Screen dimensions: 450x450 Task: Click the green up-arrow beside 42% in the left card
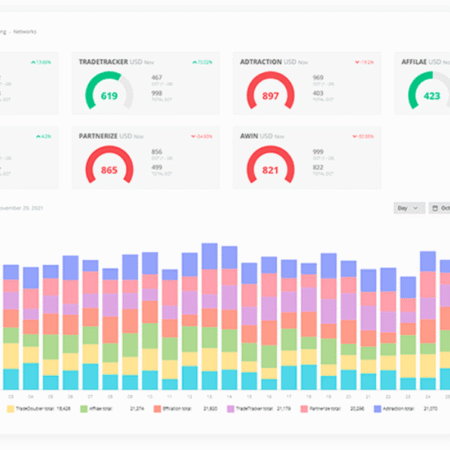pos(38,136)
